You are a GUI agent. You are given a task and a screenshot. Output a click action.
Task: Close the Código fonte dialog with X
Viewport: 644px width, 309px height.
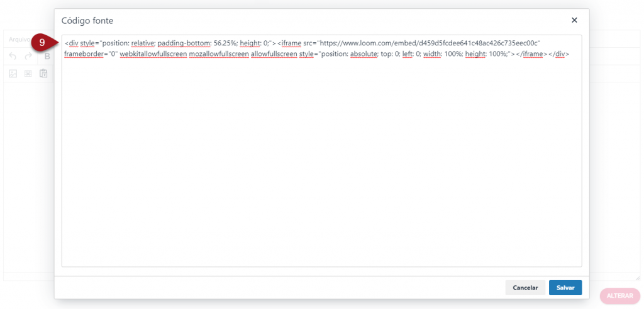click(574, 20)
